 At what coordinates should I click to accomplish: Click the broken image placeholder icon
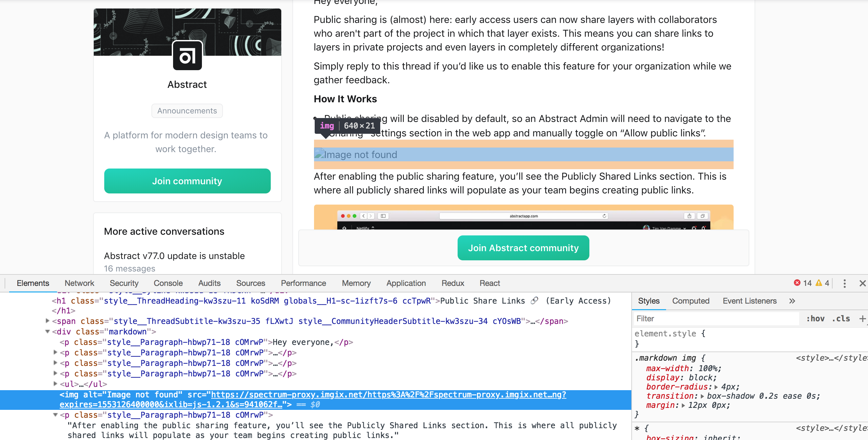[x=319, y=154]
